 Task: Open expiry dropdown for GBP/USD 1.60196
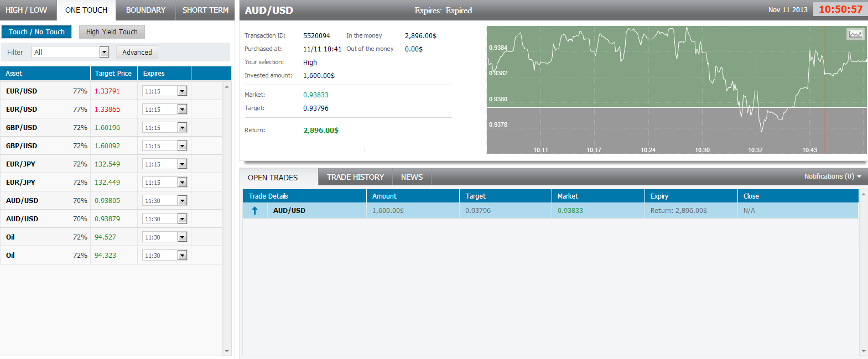182,128
